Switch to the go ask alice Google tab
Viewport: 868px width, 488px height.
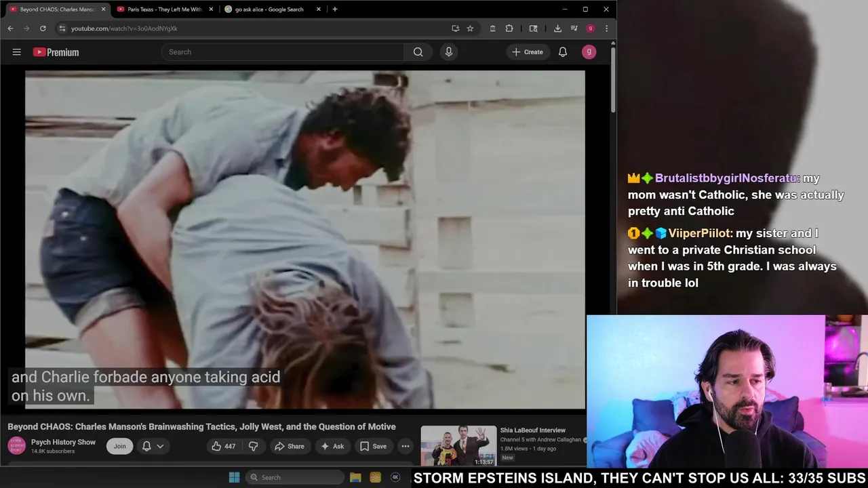[x=268, y=9]
